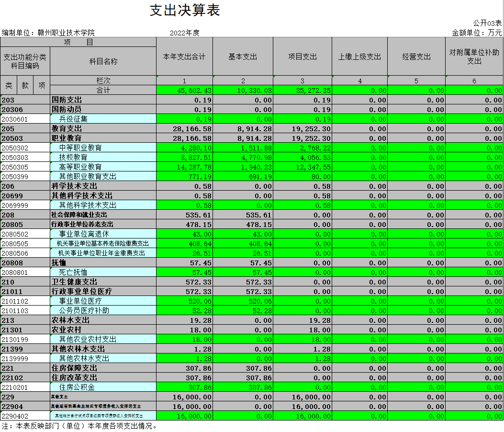504x432 pixels.
Task: Click the title 支出决算表
Action: pyautogui.click(x=185, y=11)
